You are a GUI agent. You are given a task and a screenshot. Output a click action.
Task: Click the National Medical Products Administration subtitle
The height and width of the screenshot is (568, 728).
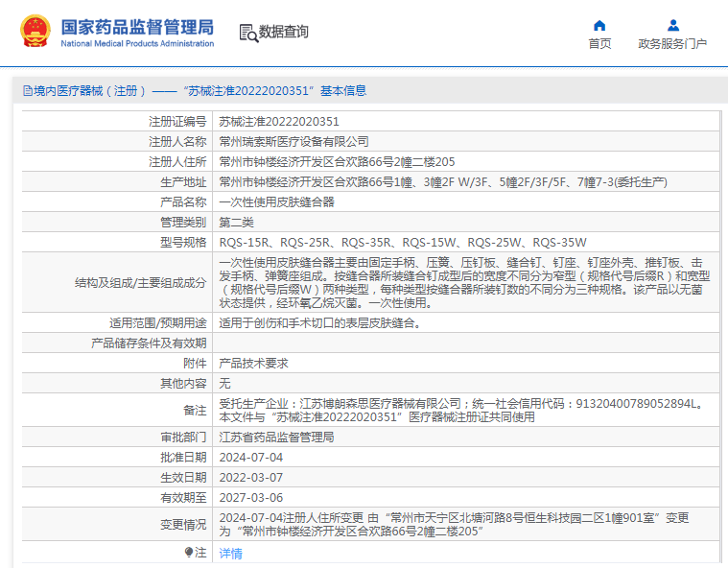[x=137, y=44]
